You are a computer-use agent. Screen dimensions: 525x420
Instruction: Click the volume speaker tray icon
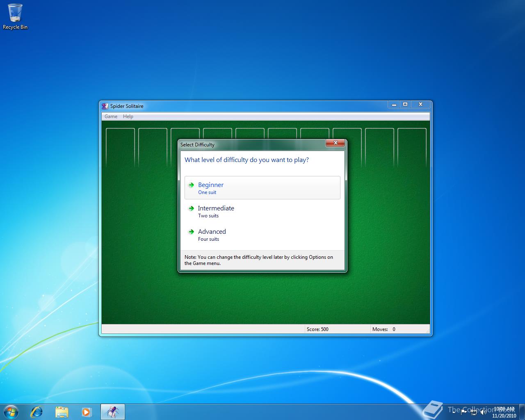484,412
